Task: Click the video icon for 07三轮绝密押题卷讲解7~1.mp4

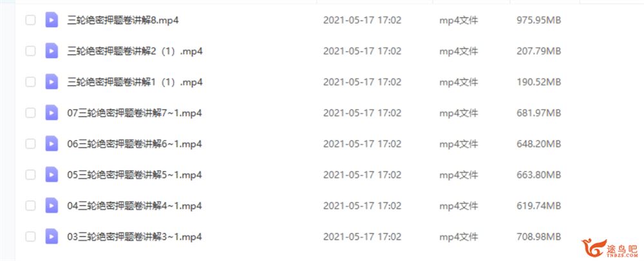Action: (x=52, y=113)
